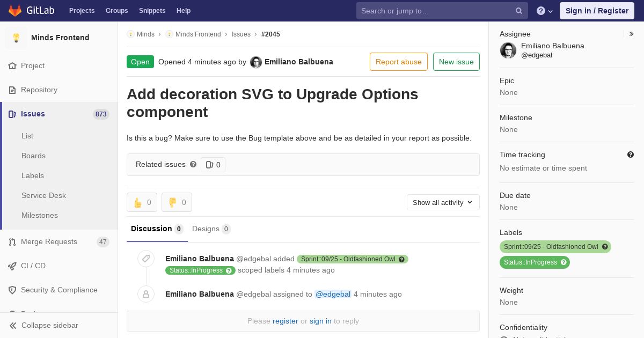Open Boards in sidebar
The width and height of the screenshot is (644, 338).
[33, 156]
